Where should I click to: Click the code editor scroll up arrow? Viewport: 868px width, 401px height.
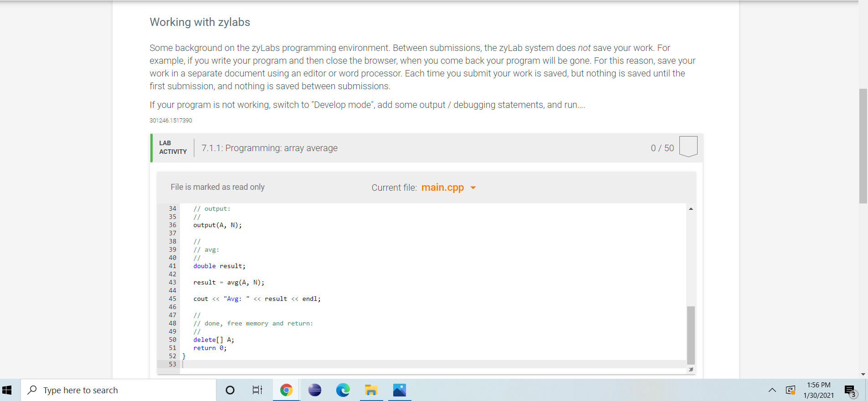[691, 208]
